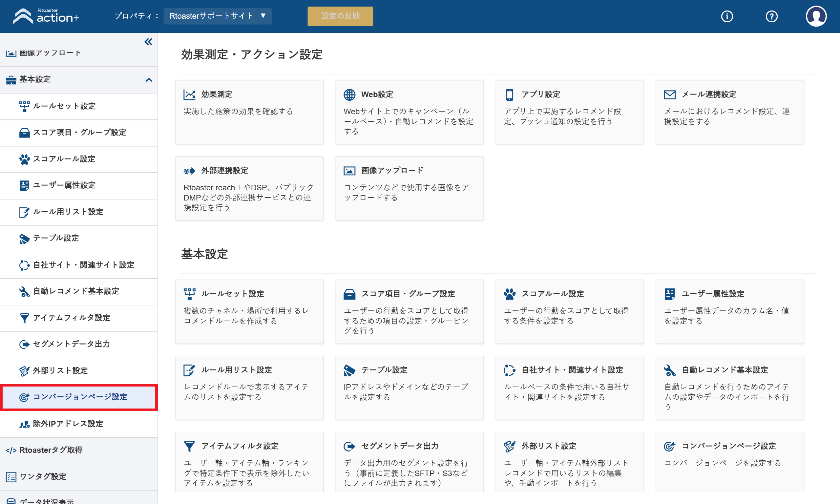
Task: Open the help question mark icon
Action: (x=771, y=16)
